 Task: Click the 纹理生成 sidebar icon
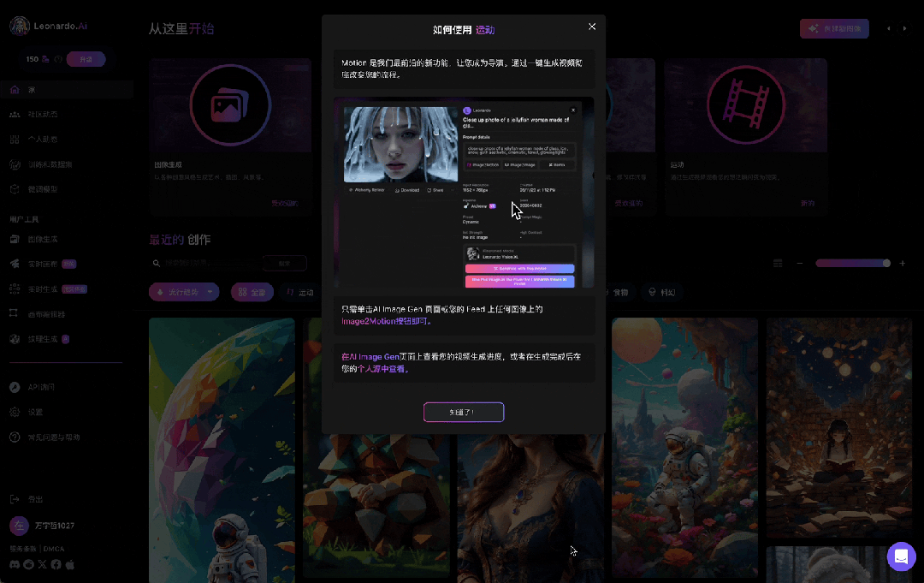(x=15, y=339)
